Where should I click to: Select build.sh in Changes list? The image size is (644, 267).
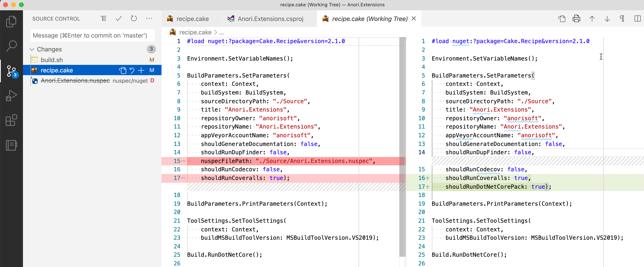click(52, 60)
